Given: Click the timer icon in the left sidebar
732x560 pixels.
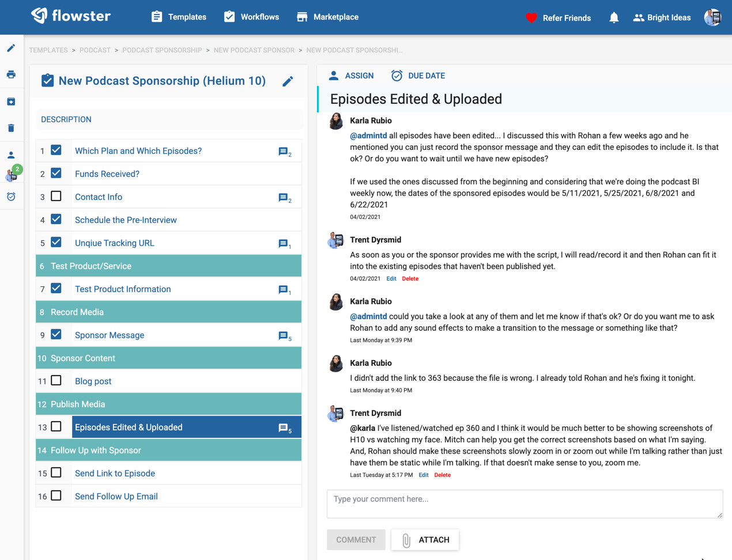Looking at the screenshot, I should [x=11, y=196].
